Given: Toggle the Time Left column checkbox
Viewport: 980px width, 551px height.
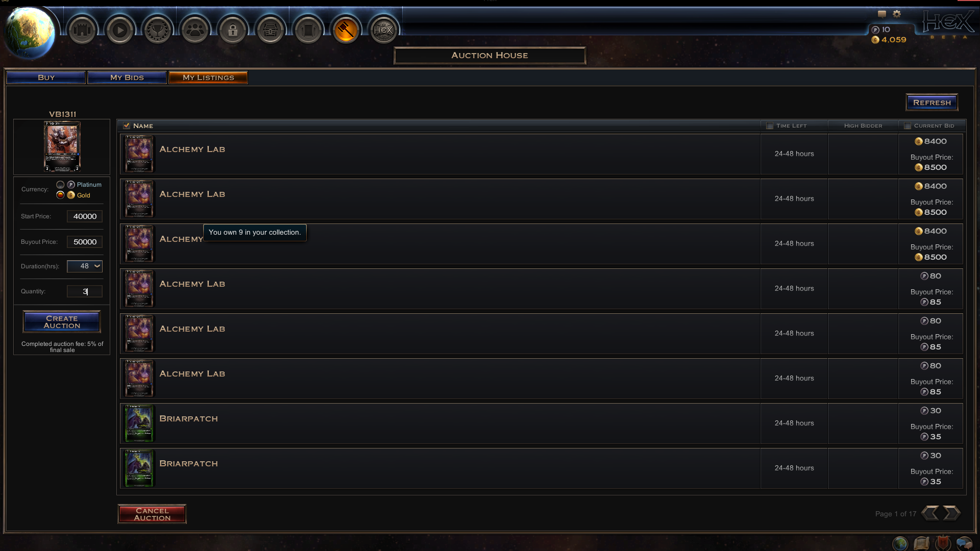Looking at the screenshot, I should pos(770,126).
